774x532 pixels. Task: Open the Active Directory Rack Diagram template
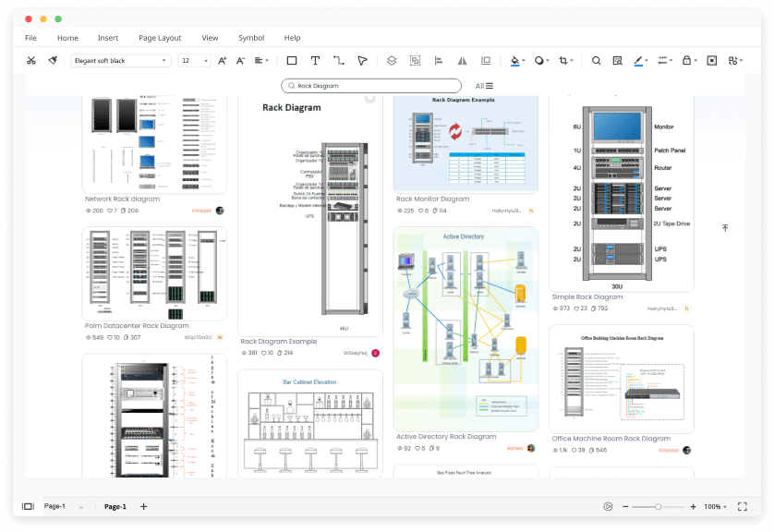pyautogui.click(x=466, y=328)
